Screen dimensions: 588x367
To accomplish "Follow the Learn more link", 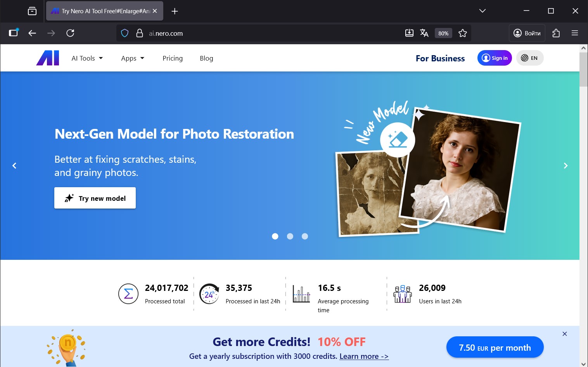I will [364, 356].
